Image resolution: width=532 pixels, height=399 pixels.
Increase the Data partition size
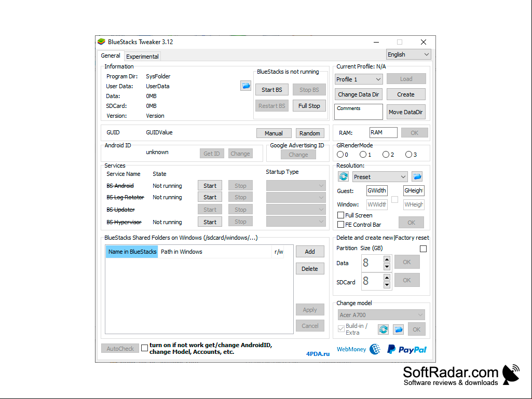[387, 259]
